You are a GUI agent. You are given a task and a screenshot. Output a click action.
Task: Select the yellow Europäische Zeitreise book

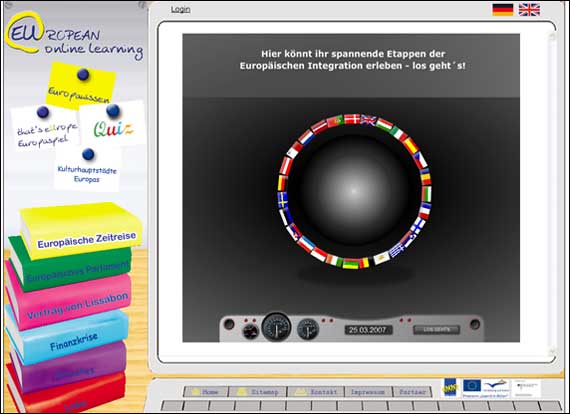pos(82,232)
